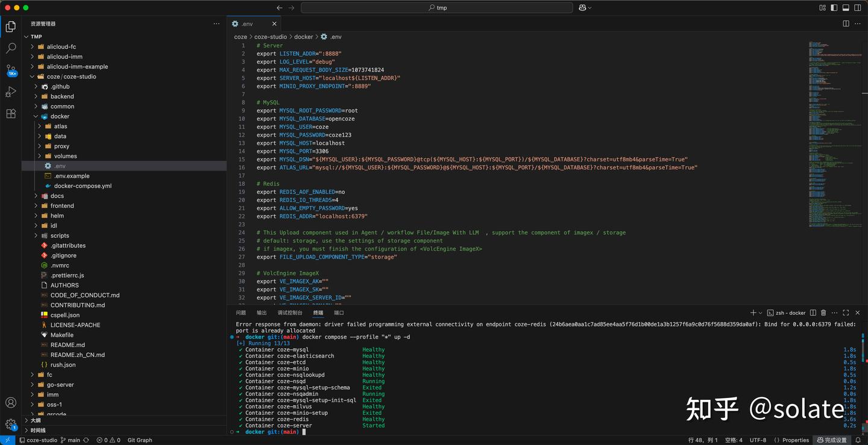This screenshot has width=868, height=445.
Task: Toggle the bottom panel visibility
Action: pos(846,8)
